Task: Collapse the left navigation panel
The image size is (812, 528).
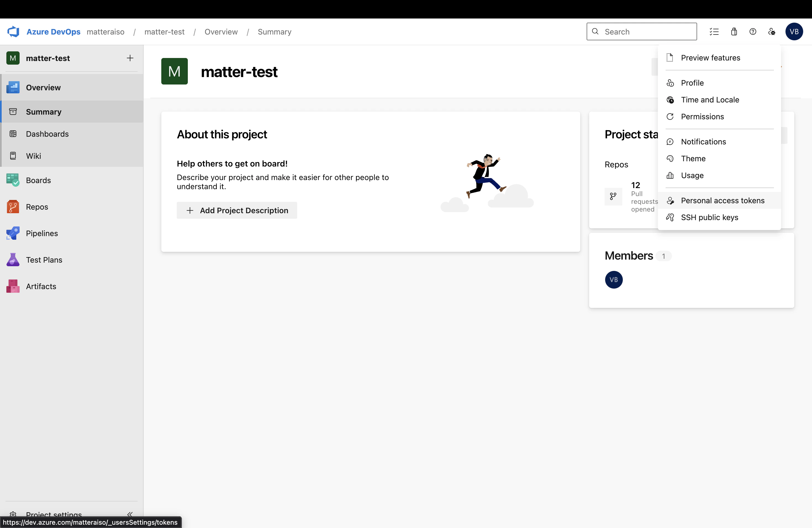Action: (130, 515)
